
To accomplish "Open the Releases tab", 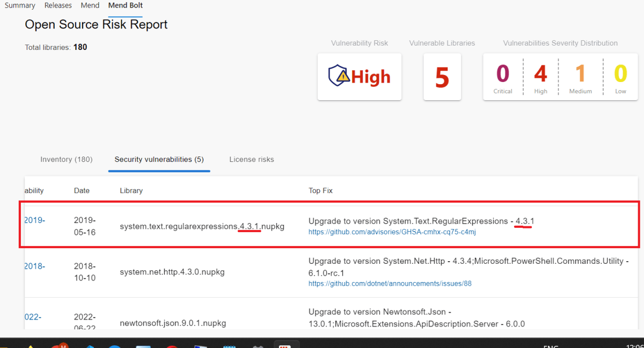I will [x=58, y=5].
